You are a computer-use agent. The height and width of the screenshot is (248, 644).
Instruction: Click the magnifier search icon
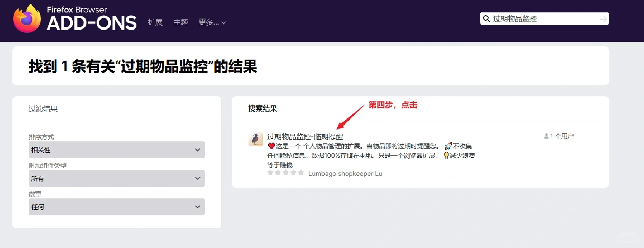click(487, 19)
